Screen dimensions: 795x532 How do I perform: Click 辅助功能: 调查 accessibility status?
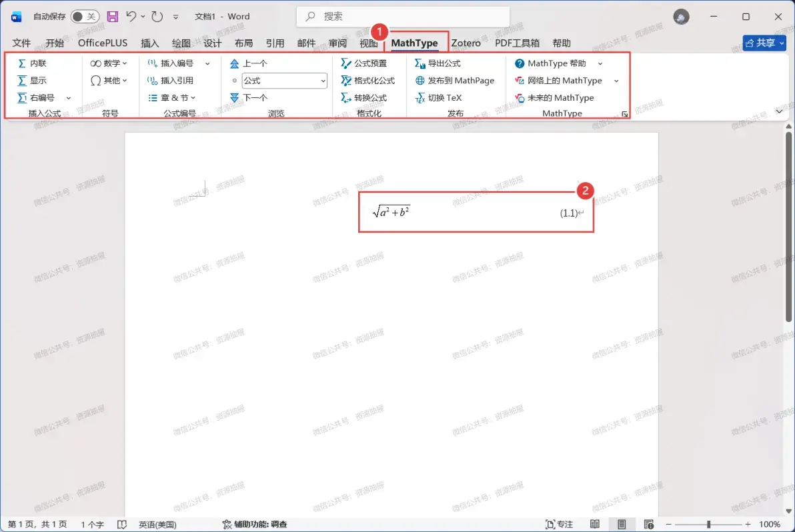click(255, 525)
